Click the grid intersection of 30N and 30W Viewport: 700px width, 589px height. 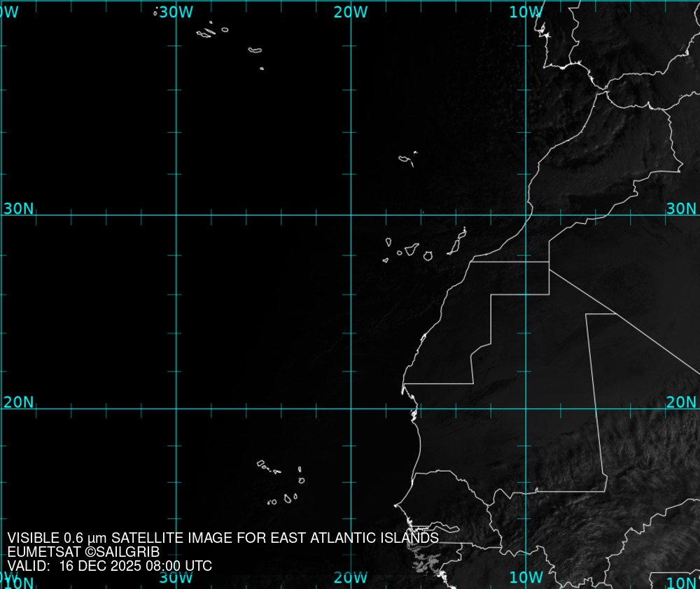pos(176,215)
